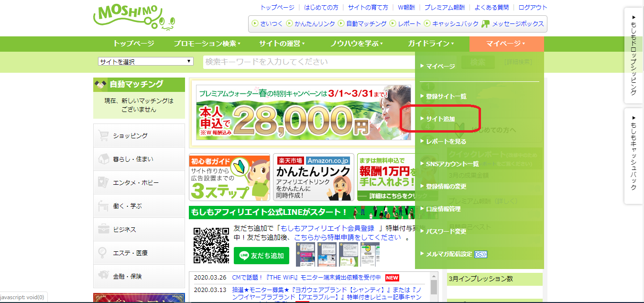This screenshot has height=303, width=644.
Task: Open 登録サイト一覧 from the menu
Action: [x=446, y=96]
